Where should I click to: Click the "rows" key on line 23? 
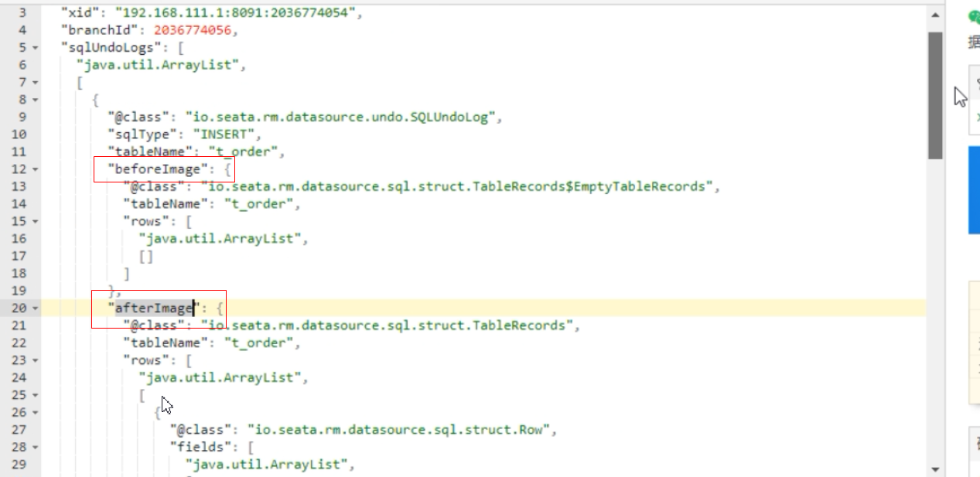pos(146,361)
